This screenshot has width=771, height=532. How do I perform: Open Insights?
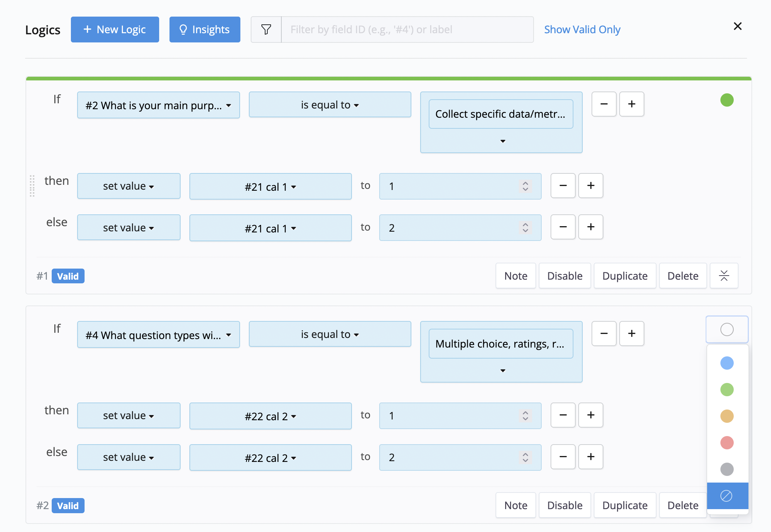pos(205,30)
